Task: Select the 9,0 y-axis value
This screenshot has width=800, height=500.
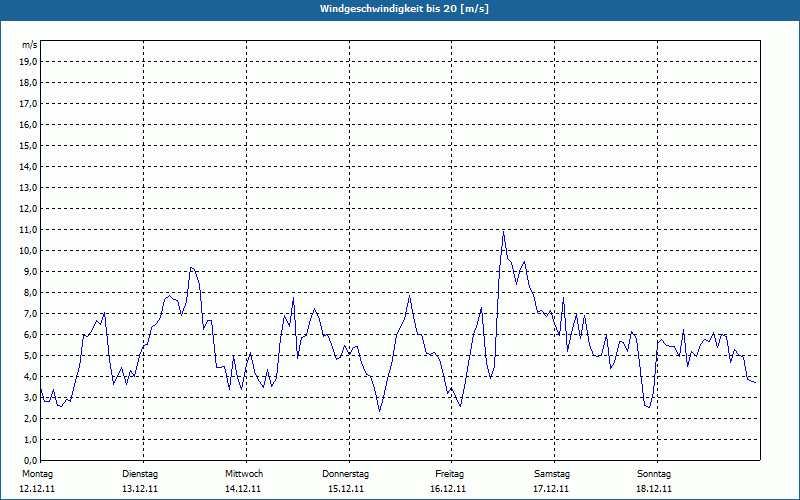Action: click(31, 271)
